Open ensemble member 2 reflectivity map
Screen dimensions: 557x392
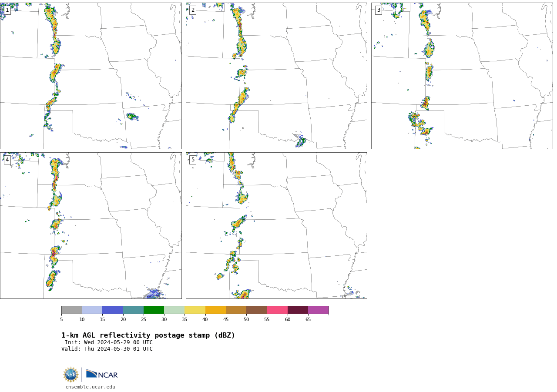(276, 76)
